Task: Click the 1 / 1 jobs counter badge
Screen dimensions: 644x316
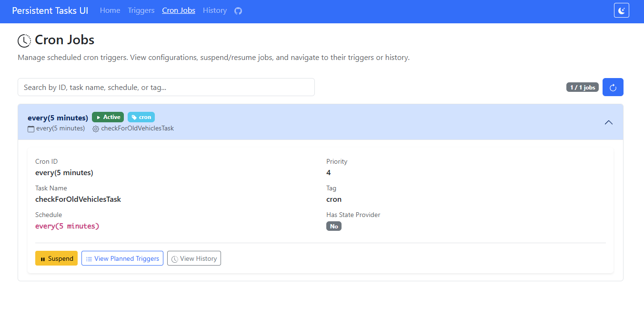Action: [x=582, y=87]
